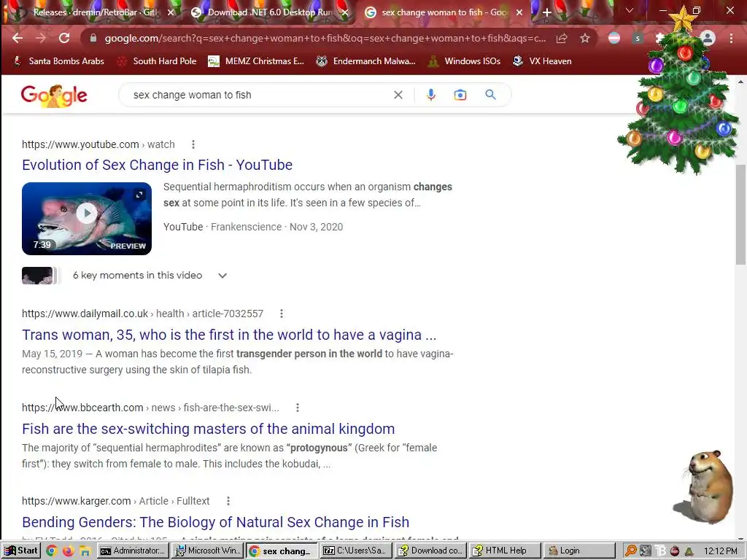Open the striped flag extension icon
Image resolution: width=747 pixels, height=560 pixels.
[614, 38]
